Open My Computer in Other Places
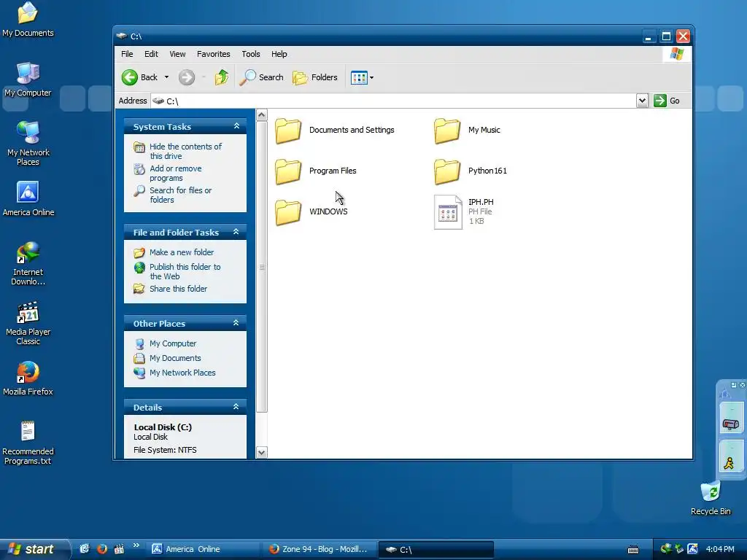Viewport: 747px width, 560px height. click(x=172, y=343)
